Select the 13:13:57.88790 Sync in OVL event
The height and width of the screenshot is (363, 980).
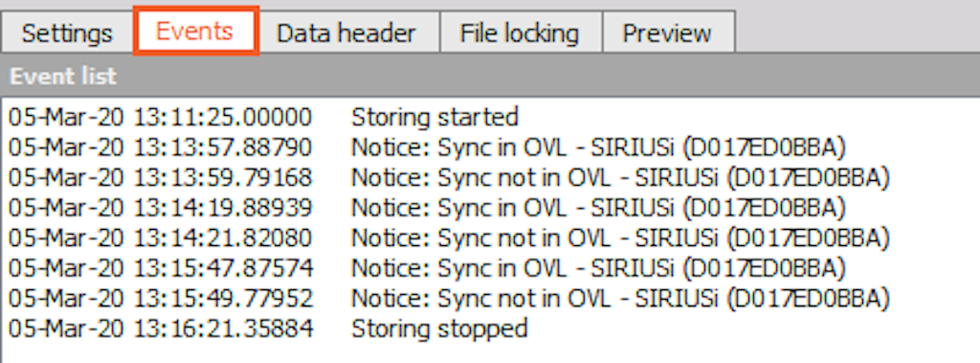(x=490, y=147)
